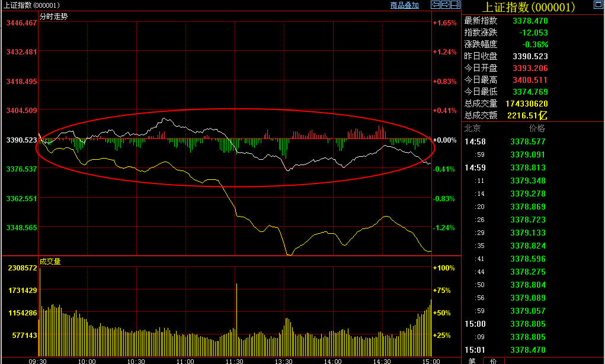
Task: Maximize the quote panel via top-right square icon
Action: coord(599,5)
